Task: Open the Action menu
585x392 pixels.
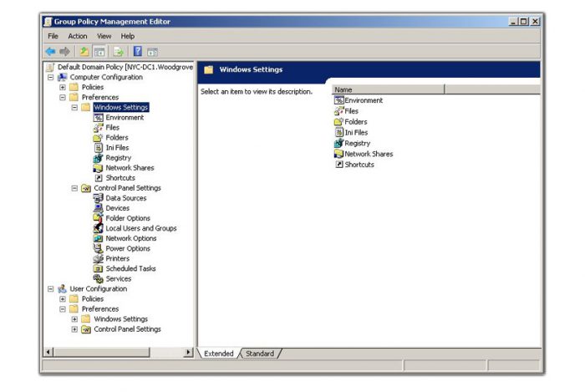Action: click(x=78, y=36)
